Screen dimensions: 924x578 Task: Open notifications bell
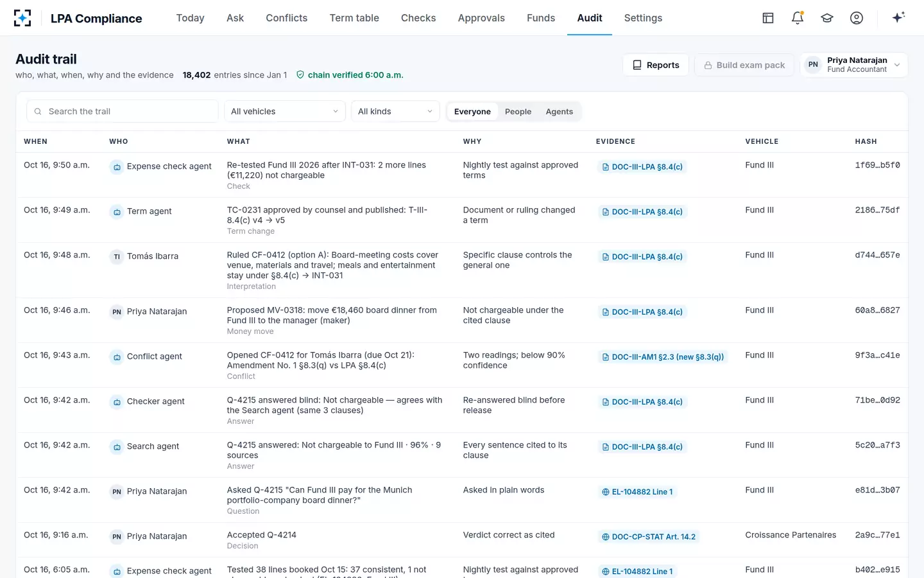(798, 18)
